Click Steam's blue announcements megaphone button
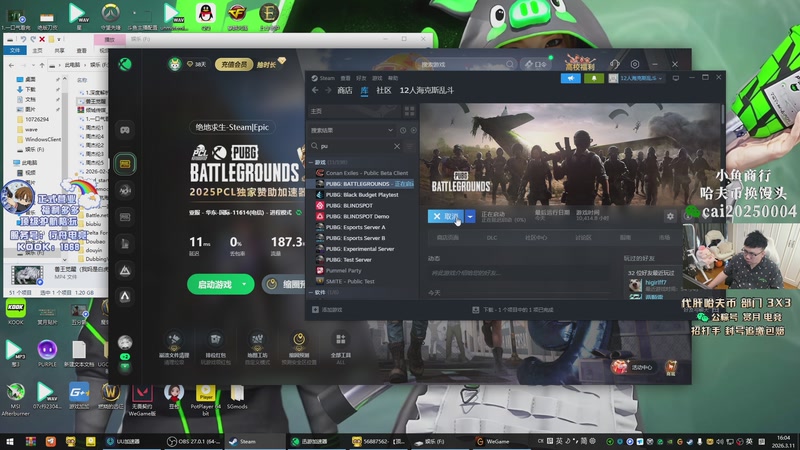800x450 pixels. coord(570,78)
